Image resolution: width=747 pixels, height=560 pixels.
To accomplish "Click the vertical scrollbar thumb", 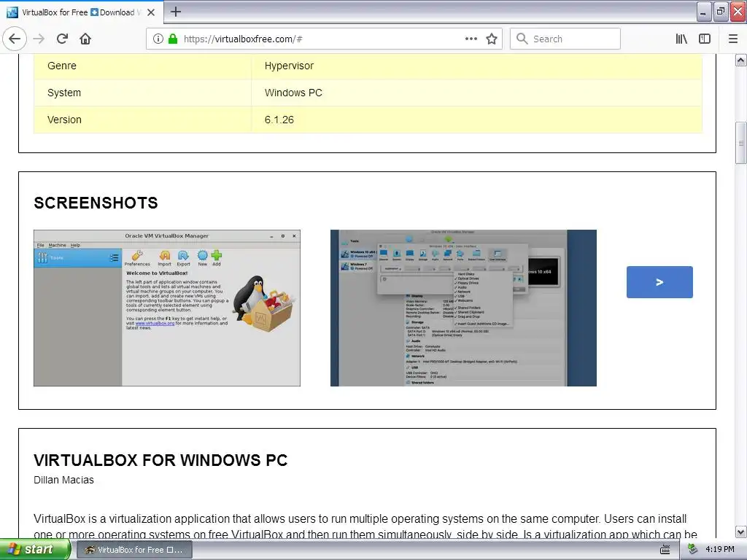I will pos(740,143).
